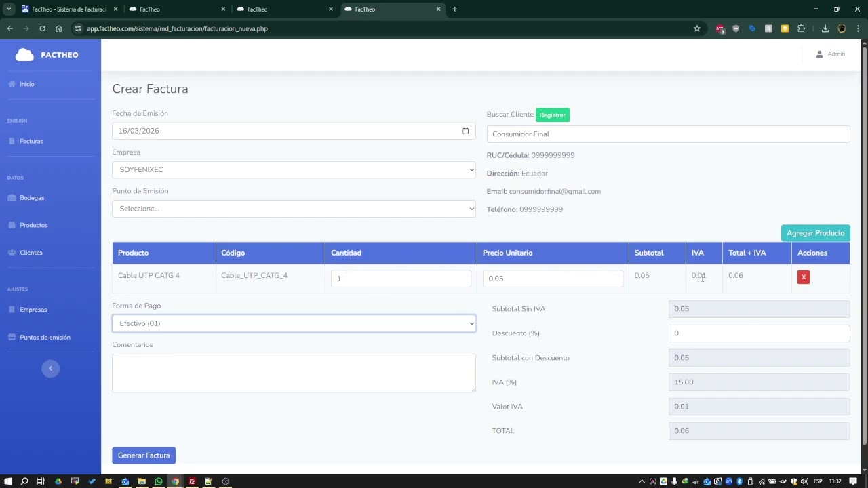Open Facturas in the sidebar

(26, 141)
